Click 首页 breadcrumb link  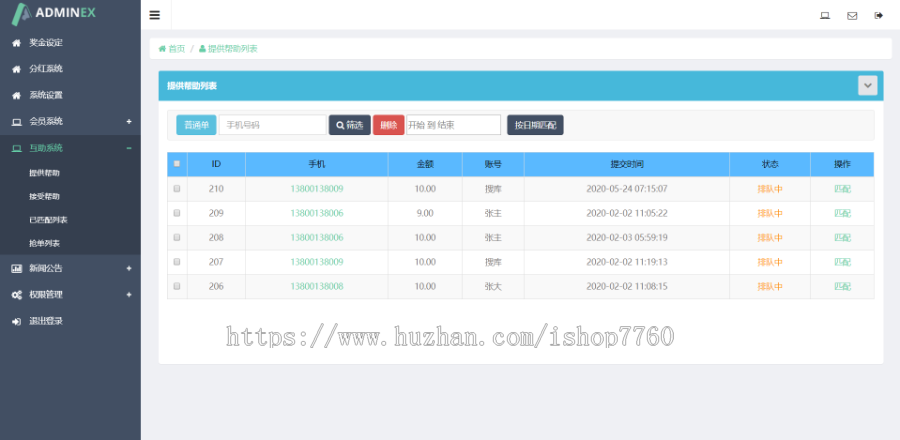(x=177, y=49)
